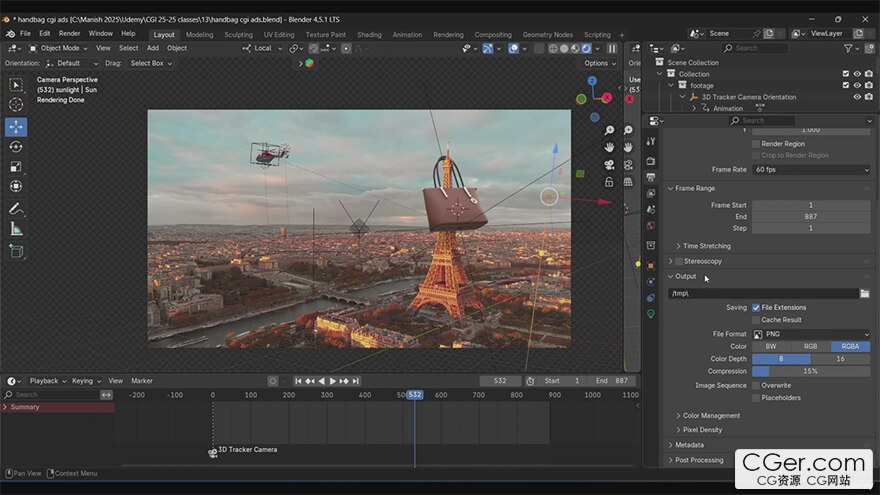Choose the Scale tool
Screen dimensions: 880x495
coord(16,166)
